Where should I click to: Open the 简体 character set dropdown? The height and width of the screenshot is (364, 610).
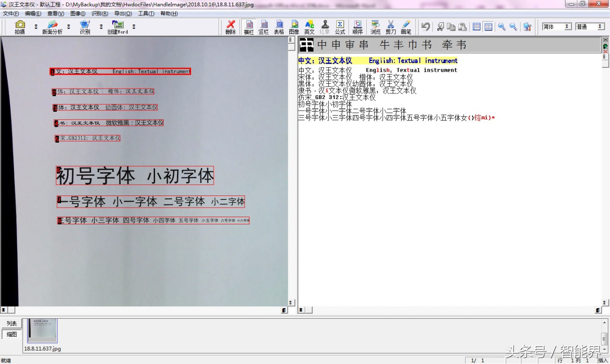[557, 26]
